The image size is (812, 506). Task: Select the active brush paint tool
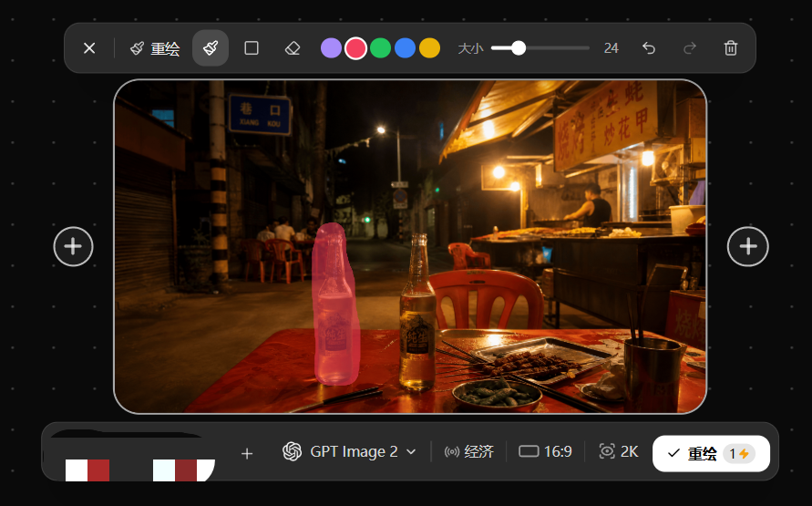click(x=211, y=48)
